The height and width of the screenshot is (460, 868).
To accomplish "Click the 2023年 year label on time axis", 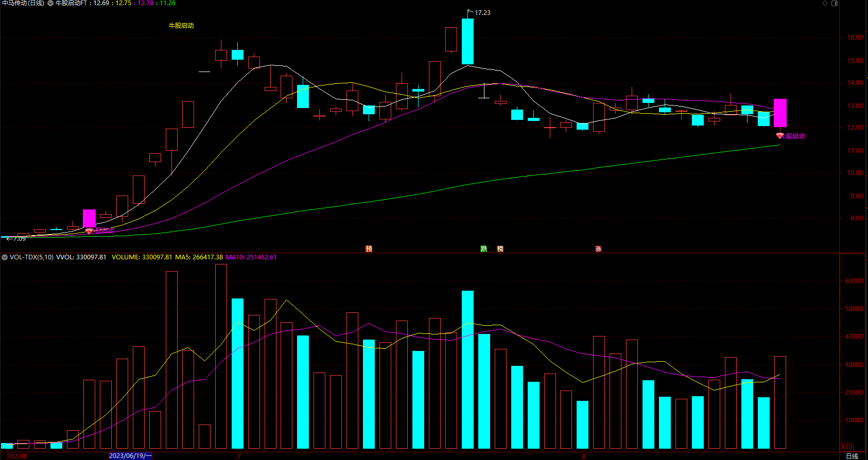I will 17,456.
